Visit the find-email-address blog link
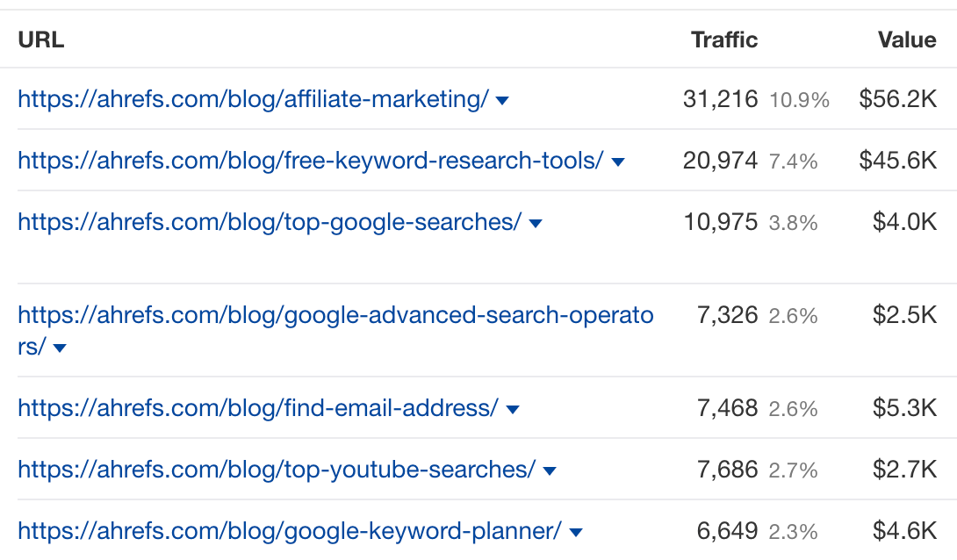The height and width of the screenshot is (560, 957). pyautogui.click(x=258, y=408)
